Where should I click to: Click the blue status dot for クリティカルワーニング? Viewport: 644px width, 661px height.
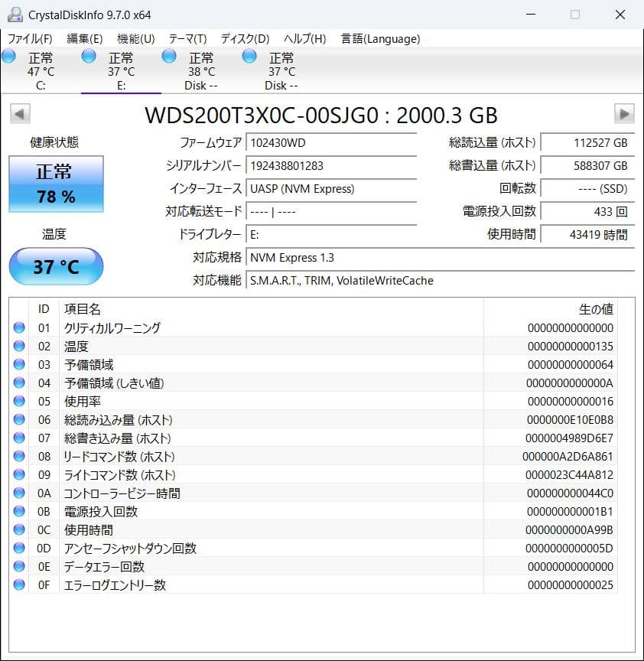point(19,327)
